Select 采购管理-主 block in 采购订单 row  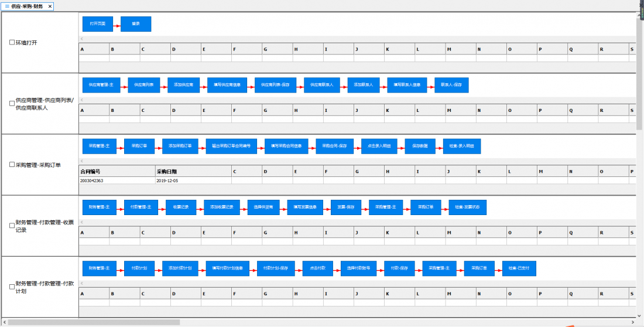(x=100, y=146)
